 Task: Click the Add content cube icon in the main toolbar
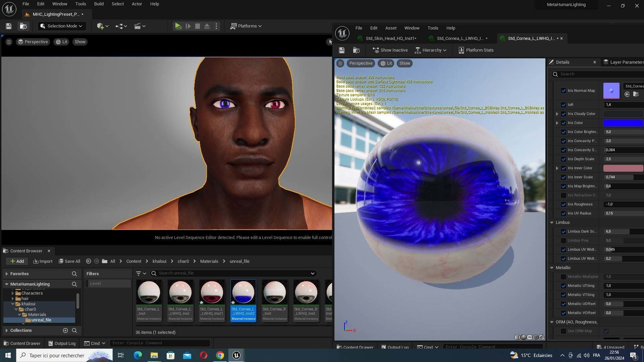point(100,26)
